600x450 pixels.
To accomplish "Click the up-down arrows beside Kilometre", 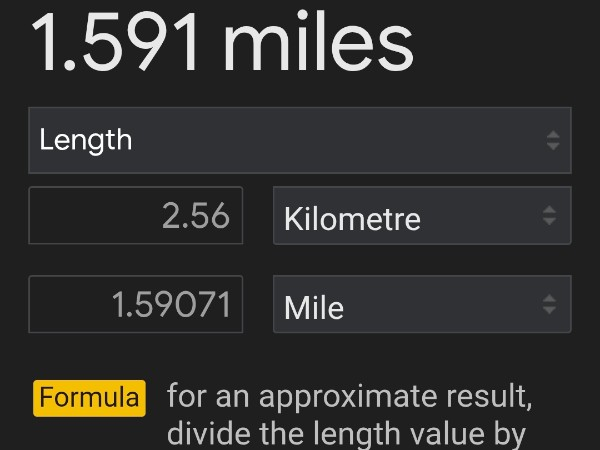I will pyautogui.click(x=549, y=215).
